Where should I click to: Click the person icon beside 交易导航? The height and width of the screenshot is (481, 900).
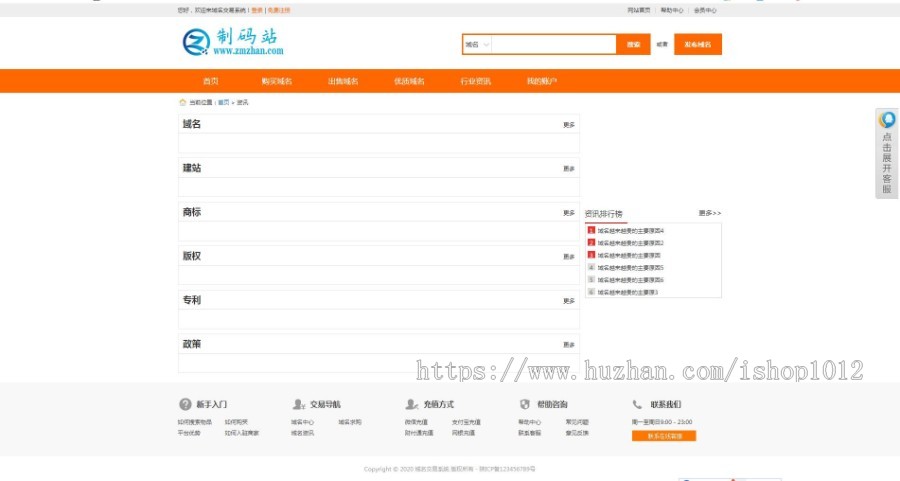tap(298, 405)
